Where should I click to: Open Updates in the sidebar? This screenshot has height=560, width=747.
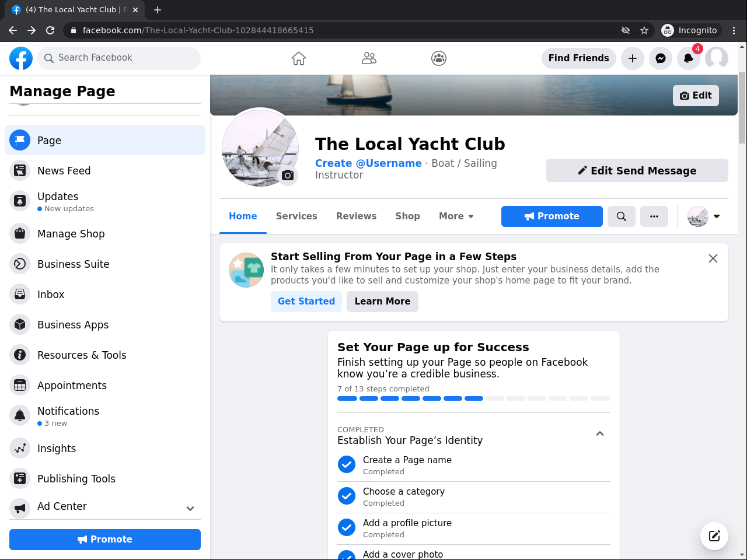pyautogui.click(x=105, y=201)
